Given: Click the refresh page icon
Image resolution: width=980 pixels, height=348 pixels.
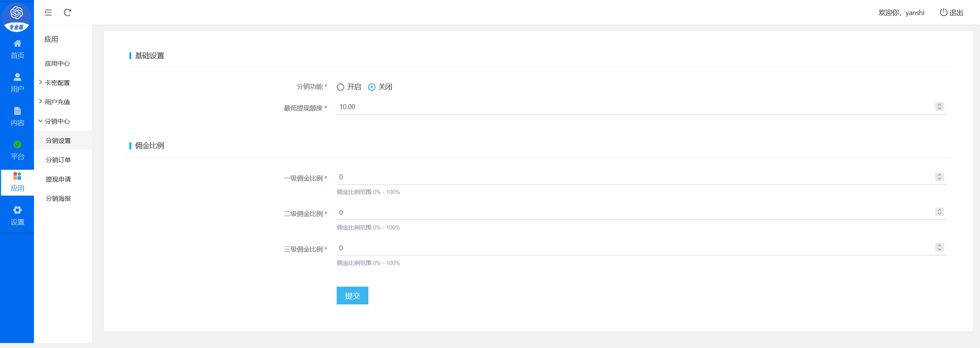Looking at the screenshot, I should 68,13.
